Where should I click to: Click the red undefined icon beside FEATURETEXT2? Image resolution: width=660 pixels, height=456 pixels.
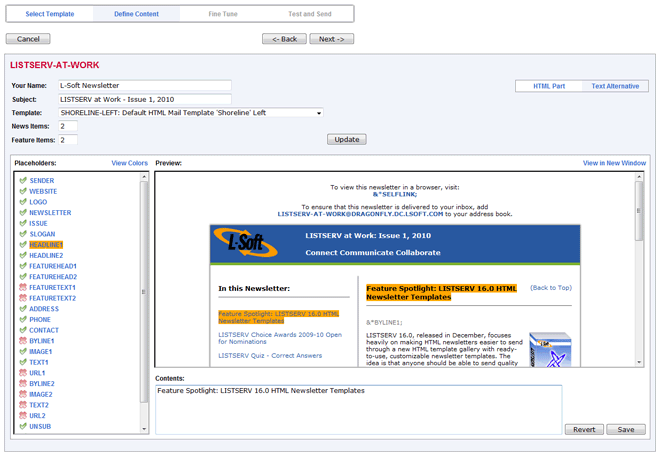[23, 298]
